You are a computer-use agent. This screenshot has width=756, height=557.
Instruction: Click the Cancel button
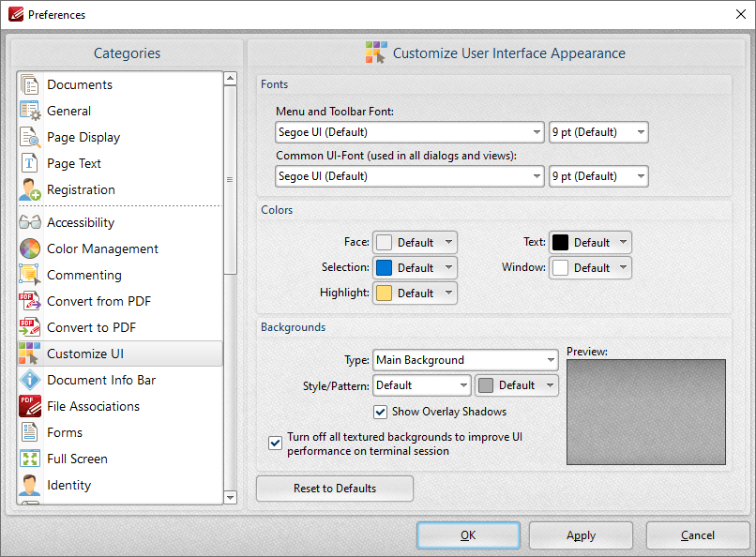[x=698, y=535]
